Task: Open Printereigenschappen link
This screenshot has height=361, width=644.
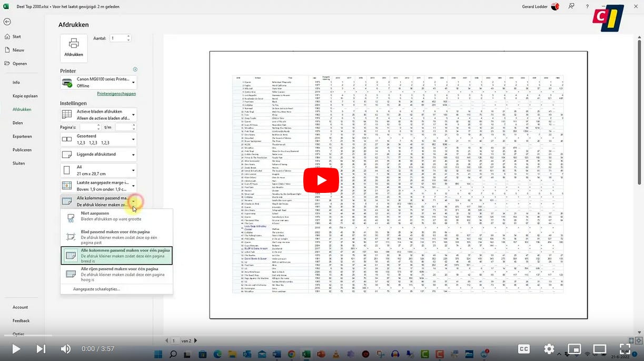Action: click(x=116, y=94)
